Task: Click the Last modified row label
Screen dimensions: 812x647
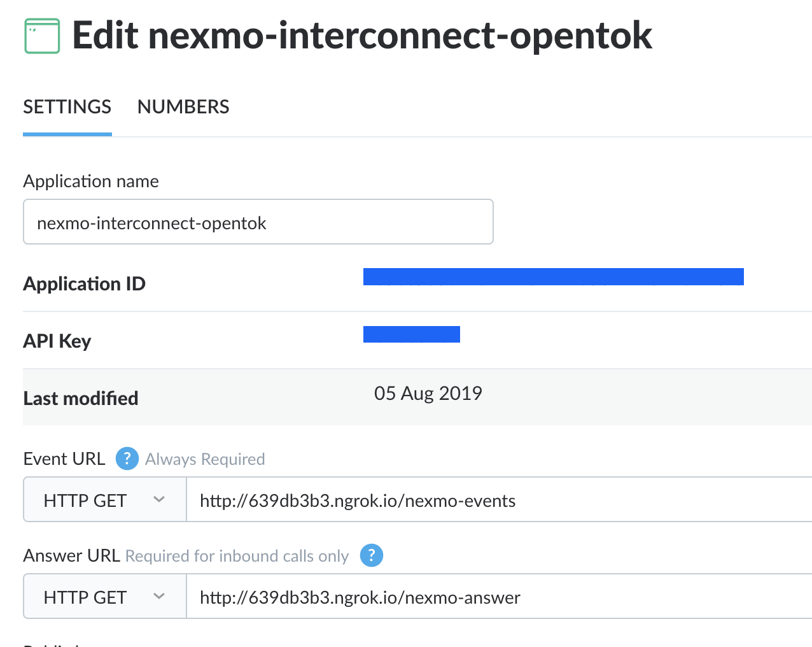Action: coord(81,399)
